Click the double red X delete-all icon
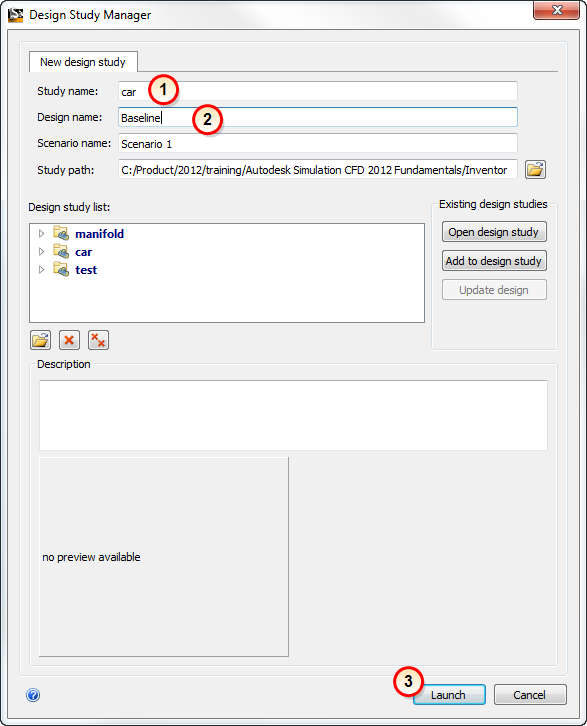Image resolution: width=587 pixels, height=726 pixels. pyautogui.click(x=98, y=340)
